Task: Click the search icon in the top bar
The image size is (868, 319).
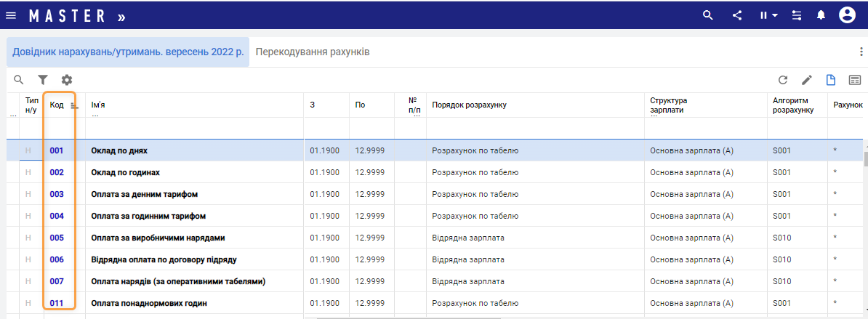Action: [708, 15]
